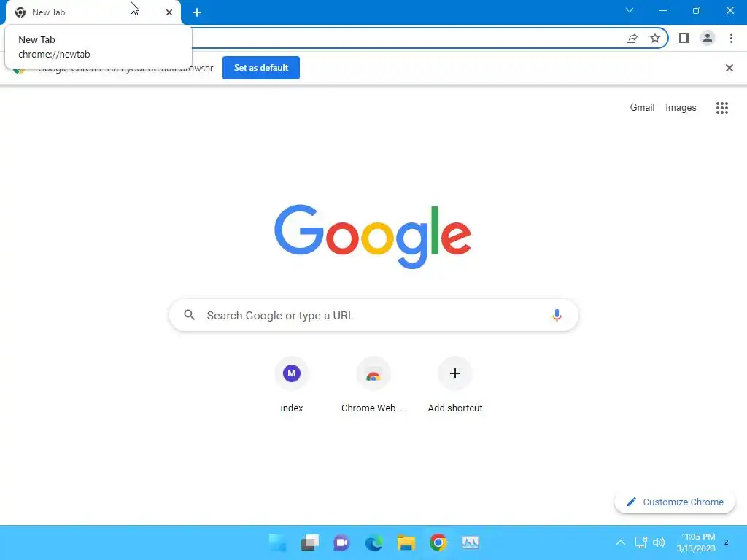This screenshot has height=560, width=747.
Task: Open the tab search dropdown chevron
Action: coord(630,10)
